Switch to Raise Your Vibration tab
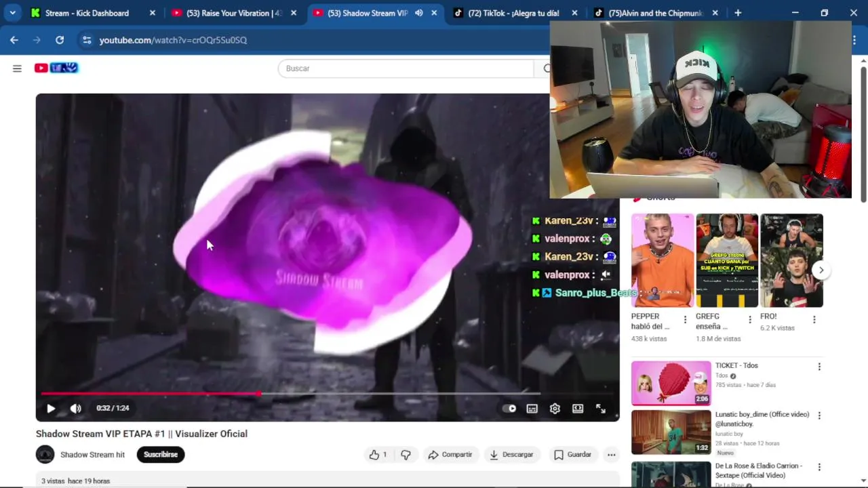Viewport: 868px width, 488px height. pos(234,13)
